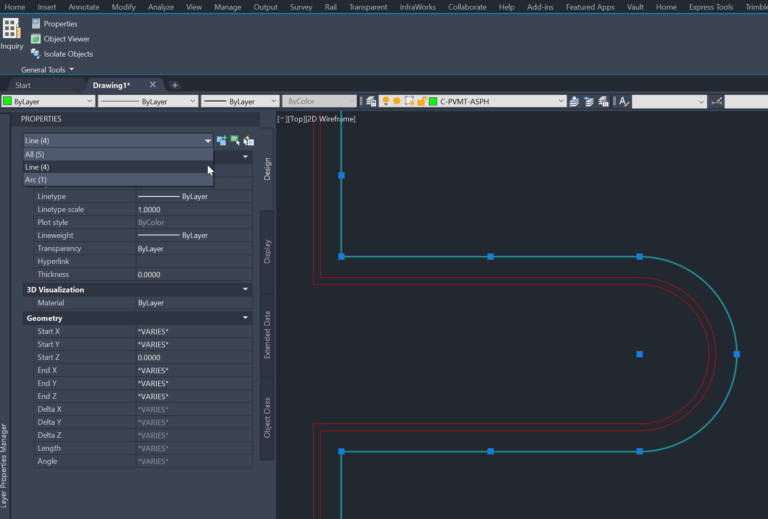This screenshot has width=768, height=519.
Task: Select the Extended Data tab
Action: [x=267, y=335]
